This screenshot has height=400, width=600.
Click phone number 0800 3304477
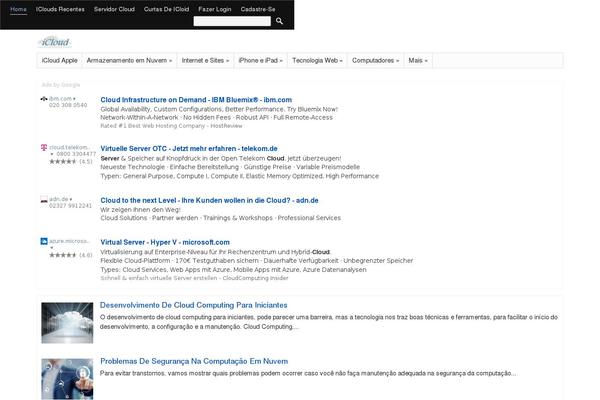pyautogui.click(x=76, y=154)
